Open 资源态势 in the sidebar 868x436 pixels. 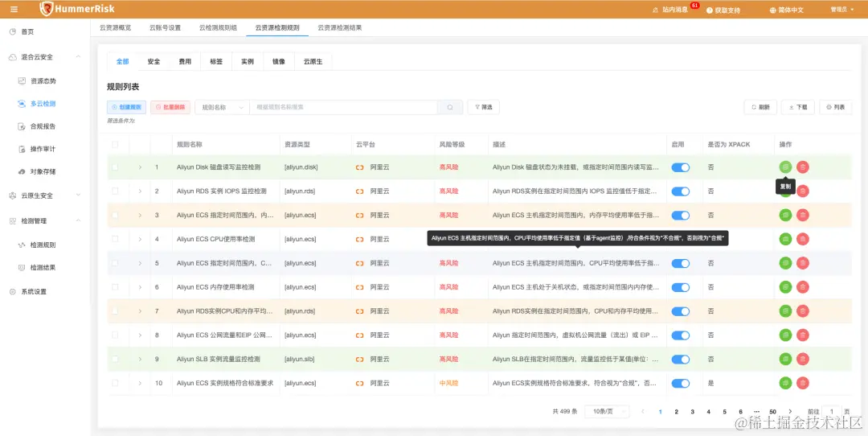click(45, 81)
